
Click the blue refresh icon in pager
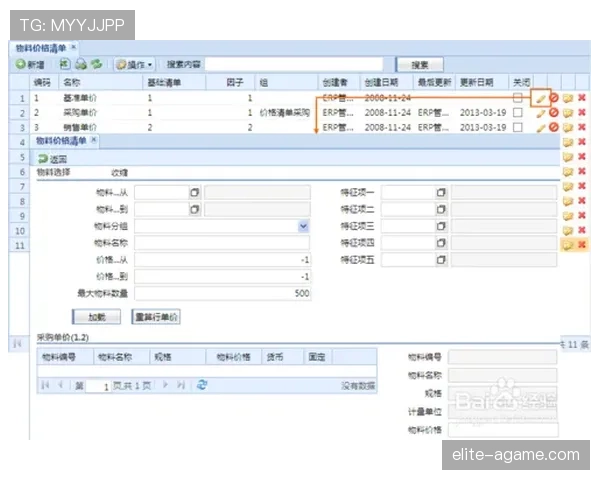[202, 385]
